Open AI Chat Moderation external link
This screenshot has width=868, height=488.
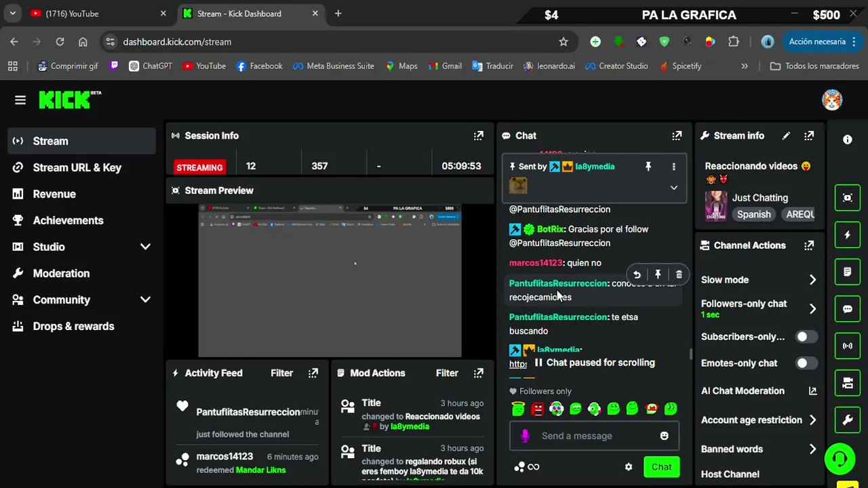point(813,391)
